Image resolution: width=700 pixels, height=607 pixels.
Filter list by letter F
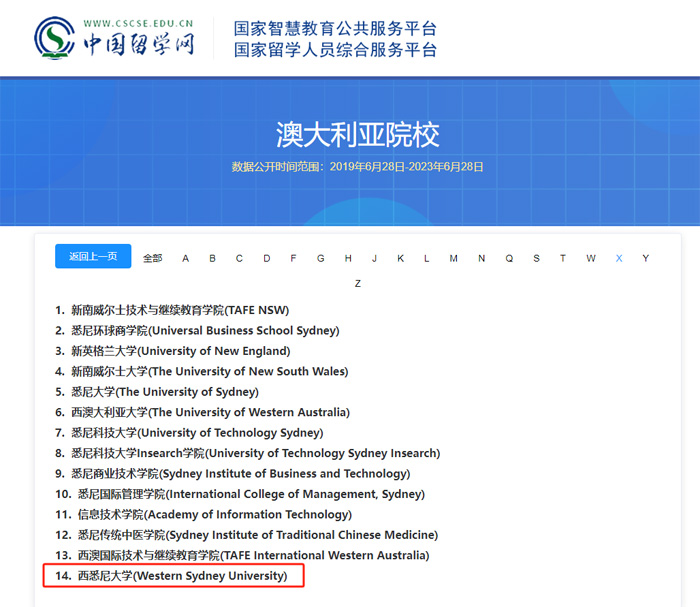click(293, 258)
